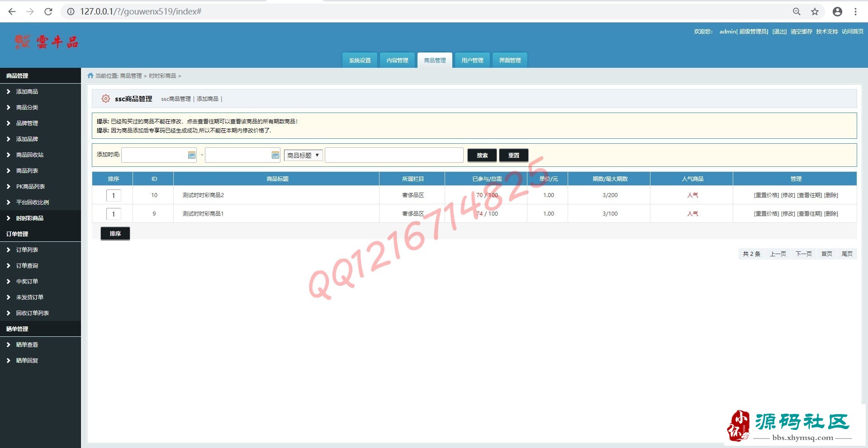The image size is (868, 448).
Task: Select the 商品管理 tab
Action: tap(435, 60)
